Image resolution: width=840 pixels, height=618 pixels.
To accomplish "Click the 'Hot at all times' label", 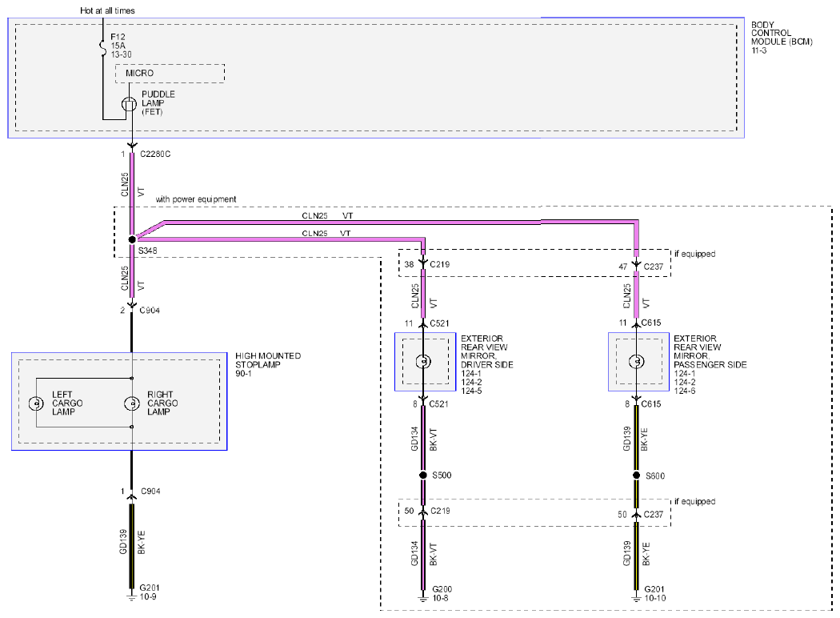I will pyautogui.click(x=107, y=10).
